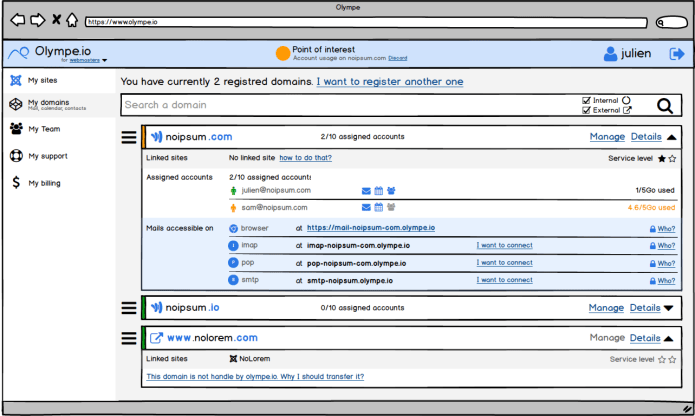Toggle the Internal checkbox
The image size is (695, 416).
tap(586, 101)
